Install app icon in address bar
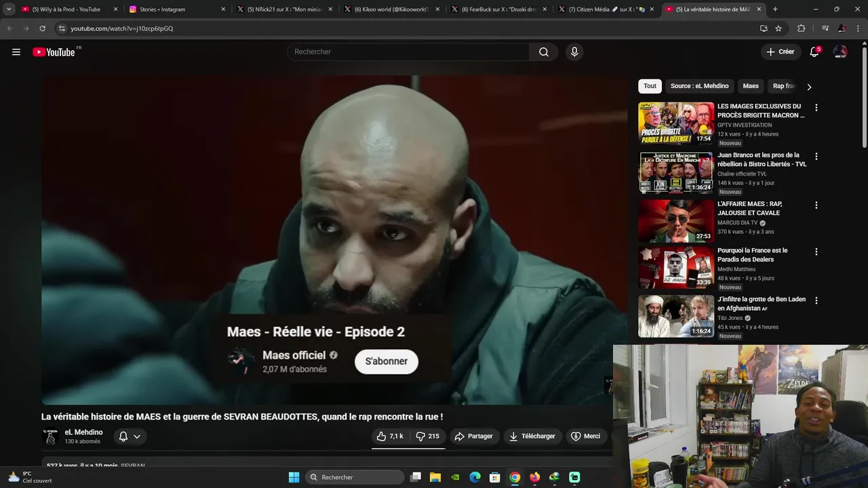This screenshot has width=868, height=488. 764,28
